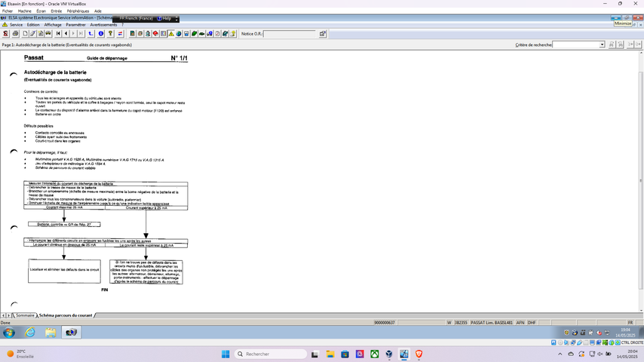
Task: Click the globe icon in toolbar
Action: point(179,34)
